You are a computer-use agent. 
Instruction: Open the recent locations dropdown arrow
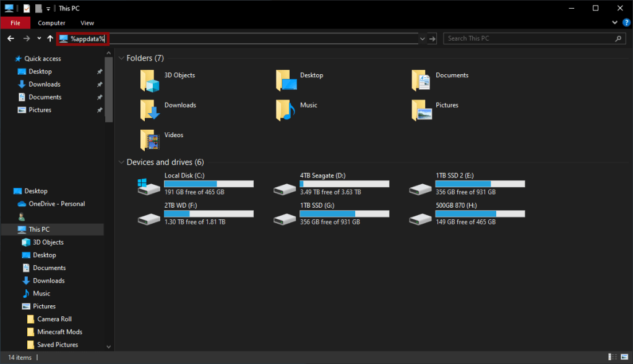pos(39,38)
